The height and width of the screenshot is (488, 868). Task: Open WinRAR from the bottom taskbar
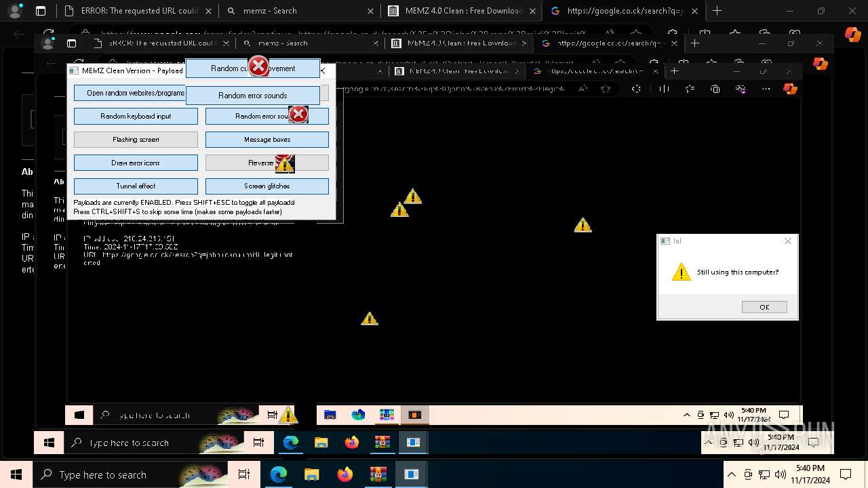(378, 474)
